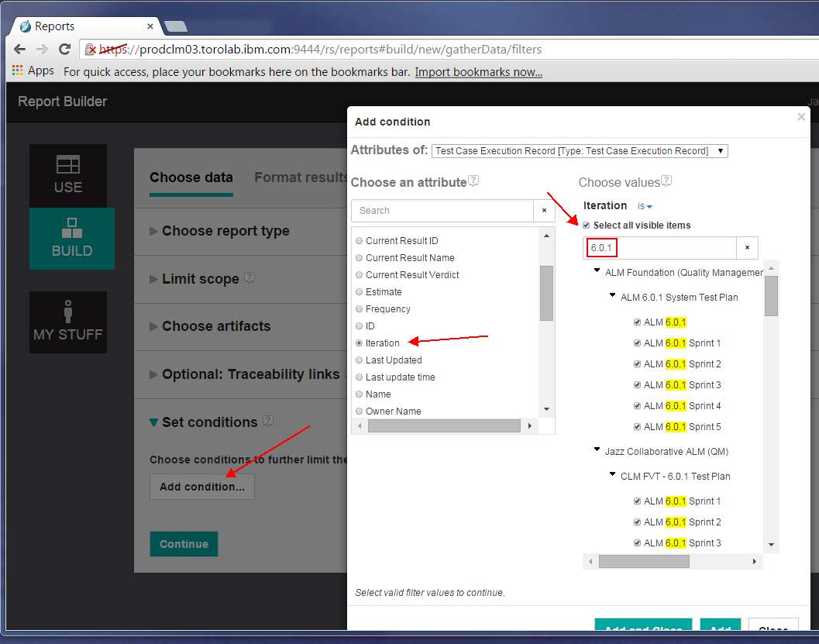Open the Apps grid icon in the bookmarks bar
The height and width of the screenshot is (644, 819).
pos(17,70)
